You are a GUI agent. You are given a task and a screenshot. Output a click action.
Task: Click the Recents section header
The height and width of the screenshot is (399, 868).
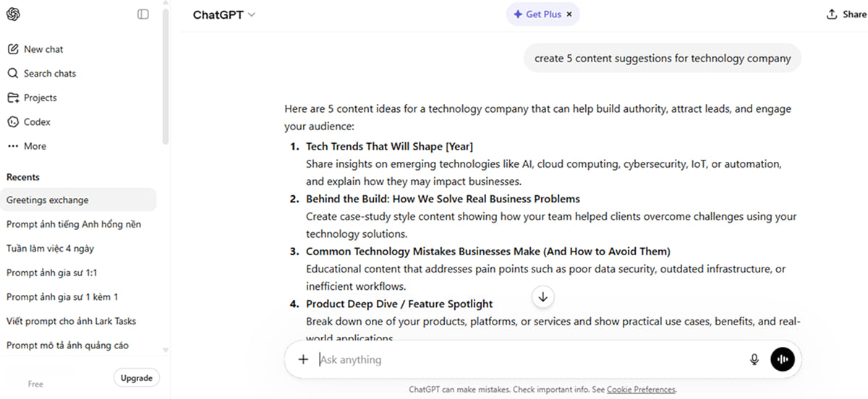pos(23,177)
